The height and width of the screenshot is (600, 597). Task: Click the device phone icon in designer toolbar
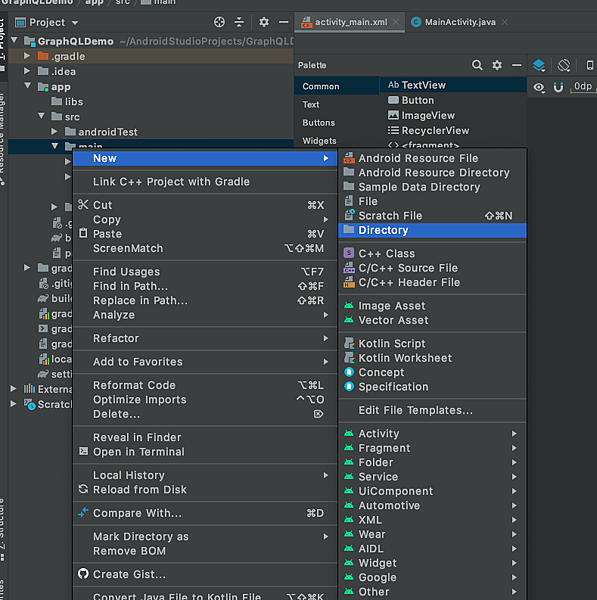coord(590,65)
